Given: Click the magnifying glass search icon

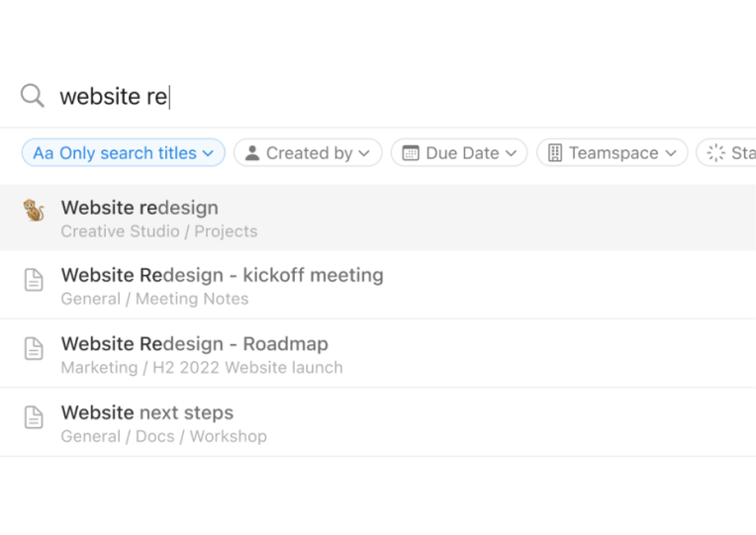Looking at the screenshot, I should (x=33, y=96).
